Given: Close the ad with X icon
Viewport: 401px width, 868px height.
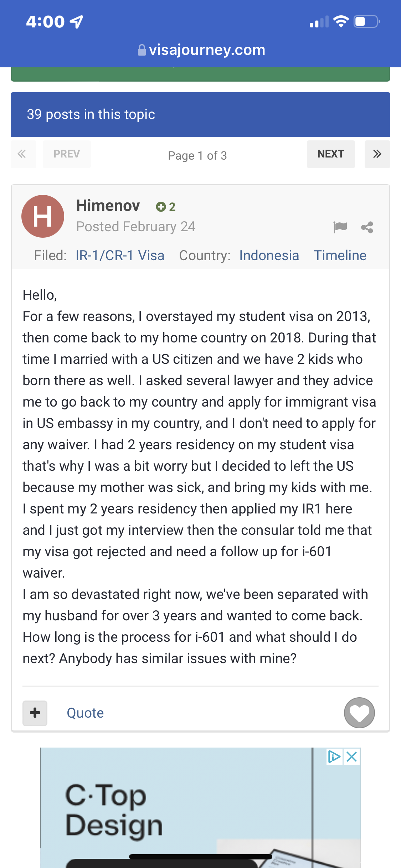Looking at the screenshot, I should tap(352, 756).
